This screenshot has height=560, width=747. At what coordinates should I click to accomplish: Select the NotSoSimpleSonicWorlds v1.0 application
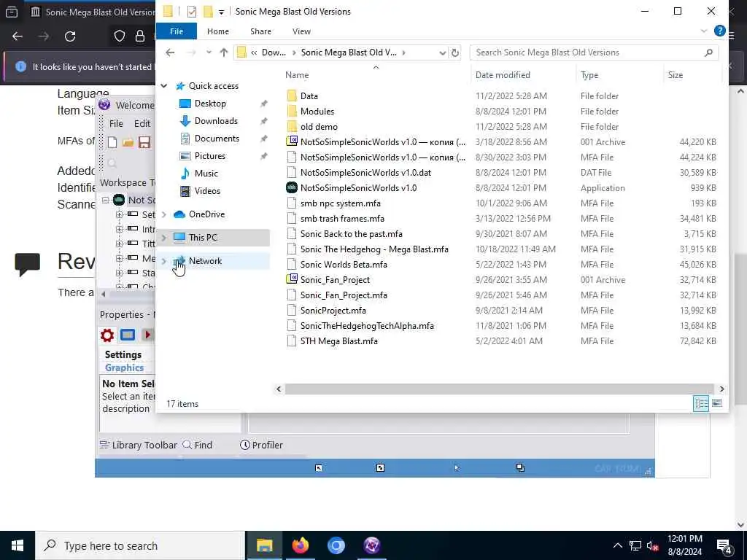[358, 187]
